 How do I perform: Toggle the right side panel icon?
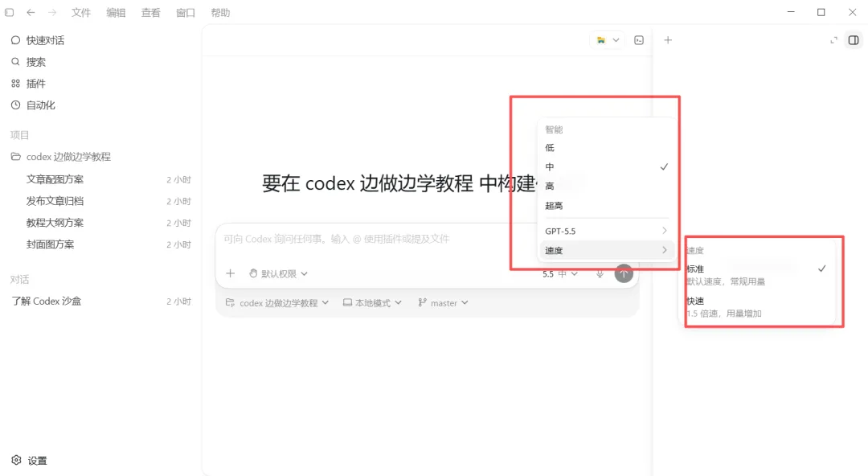tap(854, 40)
